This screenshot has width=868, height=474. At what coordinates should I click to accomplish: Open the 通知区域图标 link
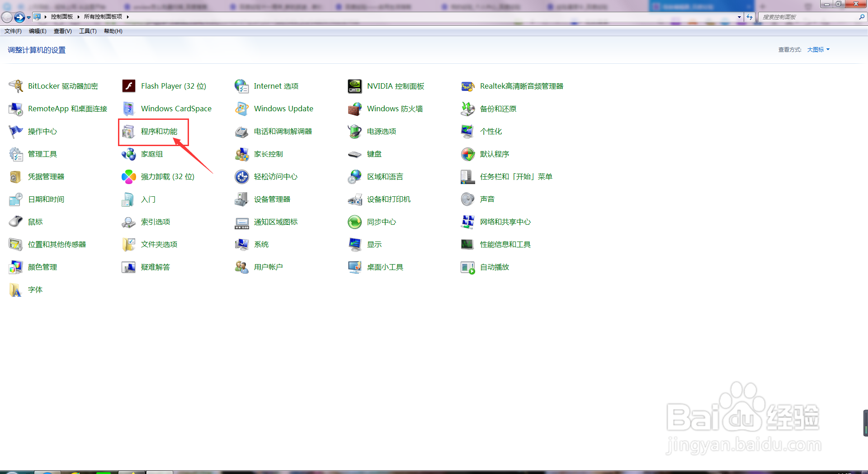pos(276,222)
